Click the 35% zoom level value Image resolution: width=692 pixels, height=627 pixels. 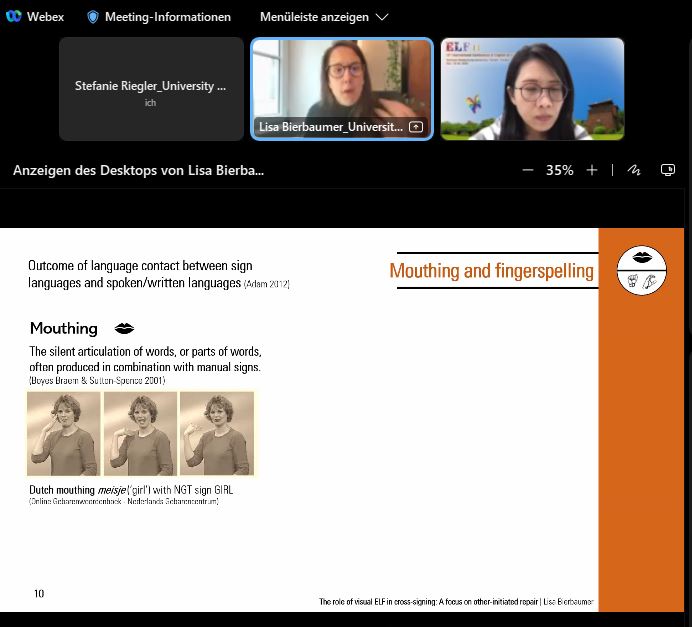560,170
